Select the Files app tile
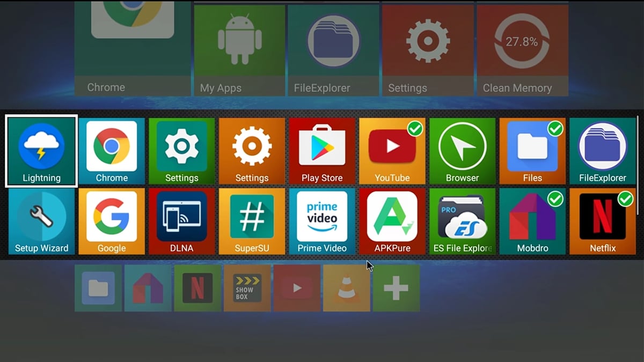Screen dimensions: 644x362 [532, 151]
